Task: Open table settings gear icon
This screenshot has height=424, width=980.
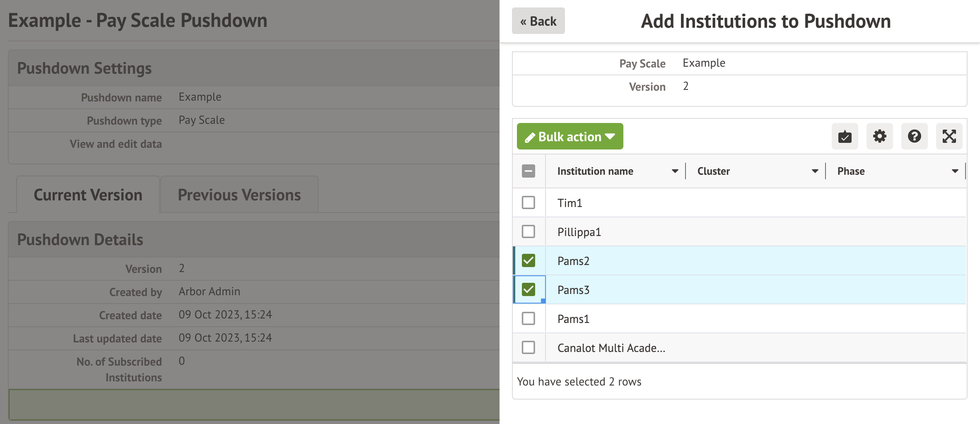Action: [879, 136]
